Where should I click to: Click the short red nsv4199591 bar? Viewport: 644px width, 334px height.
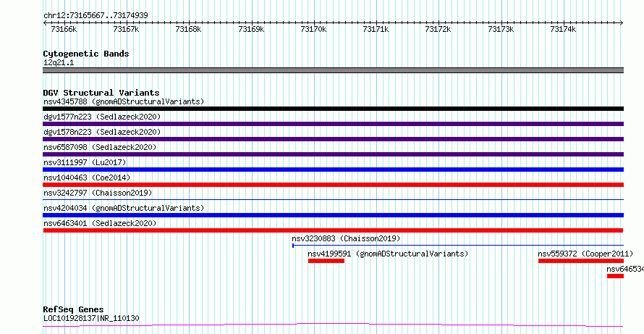click(326, 261)
